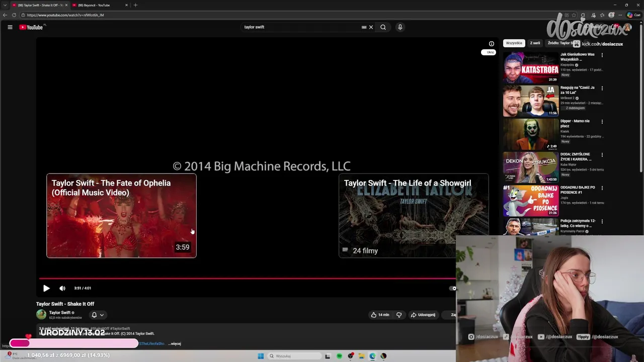Screen dimensions: 644x362
Task: Open File Explorer from the taskbar
Action: point(361,356)
